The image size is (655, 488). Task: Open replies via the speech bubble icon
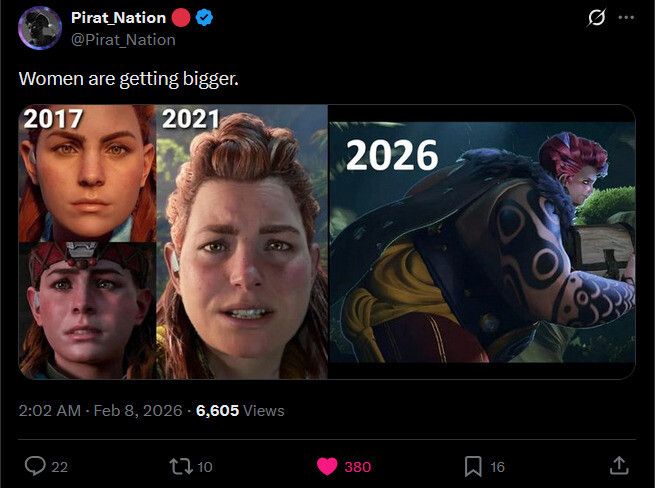coord(35,466)
